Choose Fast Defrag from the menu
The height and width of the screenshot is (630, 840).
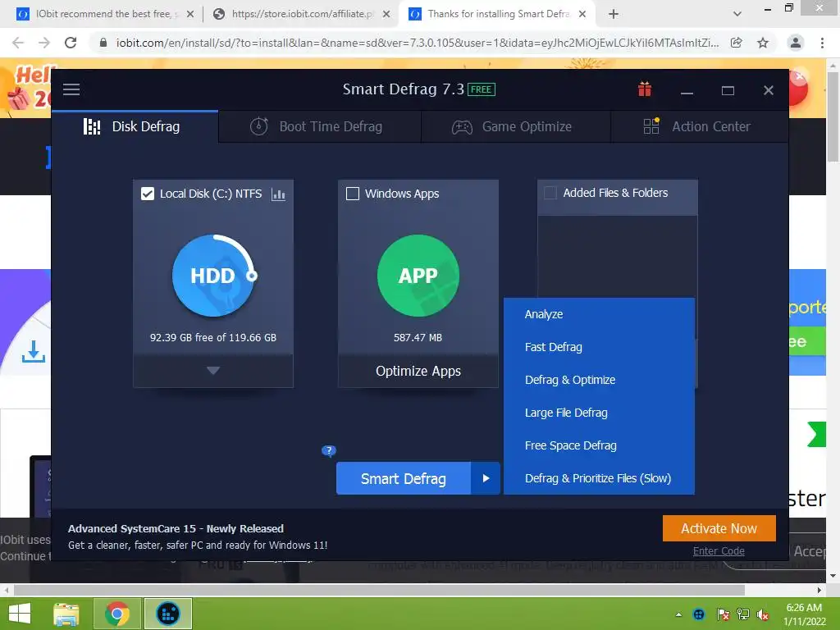pyautogui.click(x=599, y=347)
